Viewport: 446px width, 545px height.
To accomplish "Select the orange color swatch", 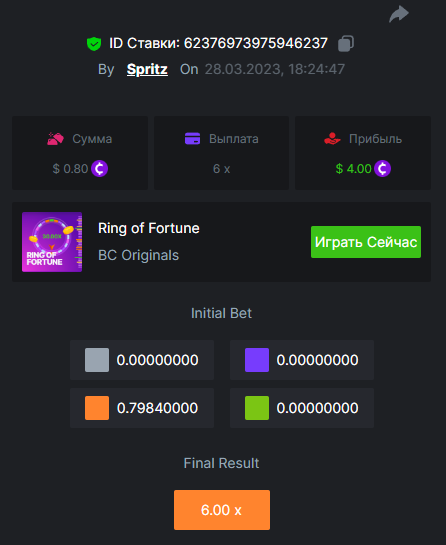I will click(97, 408).
